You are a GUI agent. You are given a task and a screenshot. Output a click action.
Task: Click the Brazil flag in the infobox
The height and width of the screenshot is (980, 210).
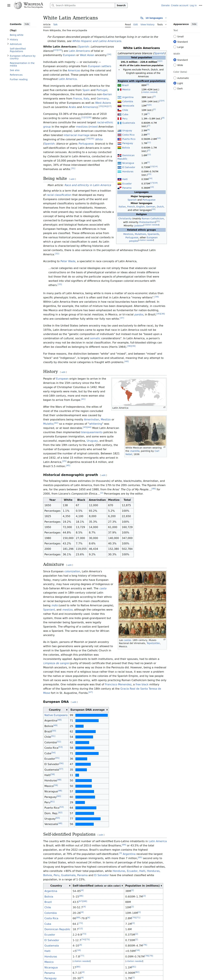[x=119, y=85]
